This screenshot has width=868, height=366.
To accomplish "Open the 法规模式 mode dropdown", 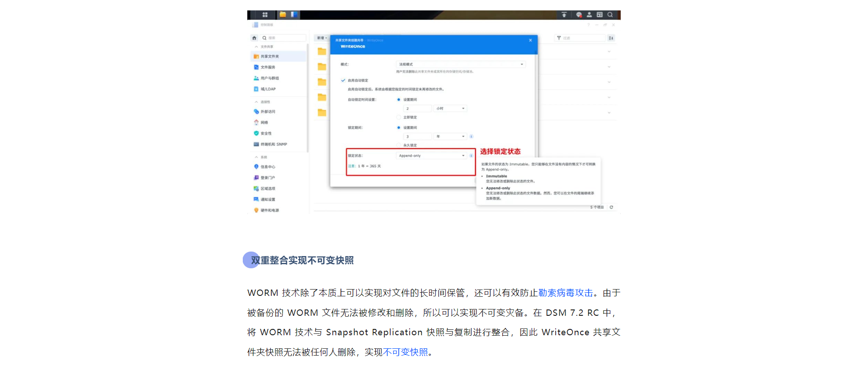I will pos(460,64).
